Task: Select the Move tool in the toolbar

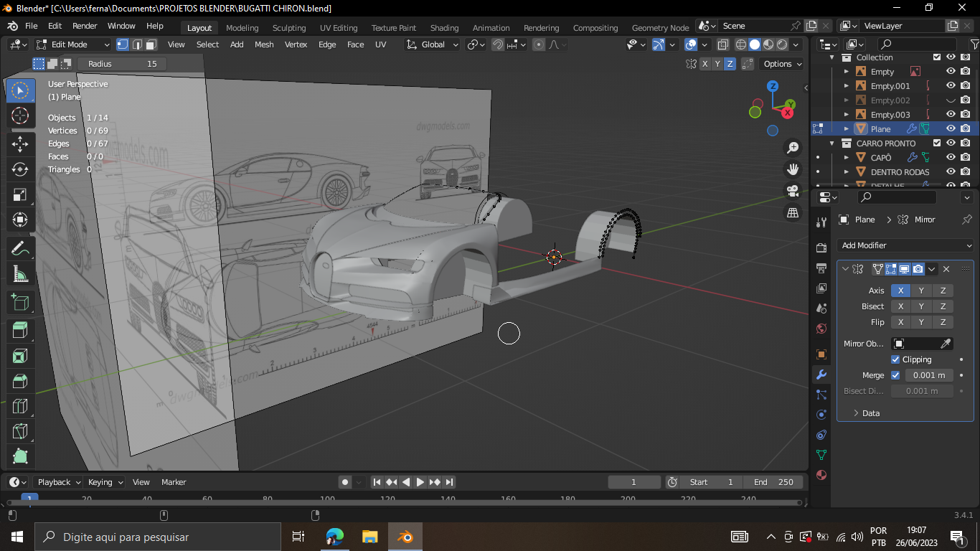Action: (20, 143)
